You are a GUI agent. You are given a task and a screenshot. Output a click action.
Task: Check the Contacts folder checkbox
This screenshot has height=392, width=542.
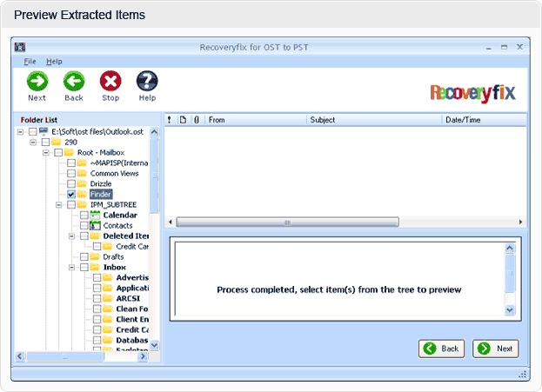(x=84, y=225)
